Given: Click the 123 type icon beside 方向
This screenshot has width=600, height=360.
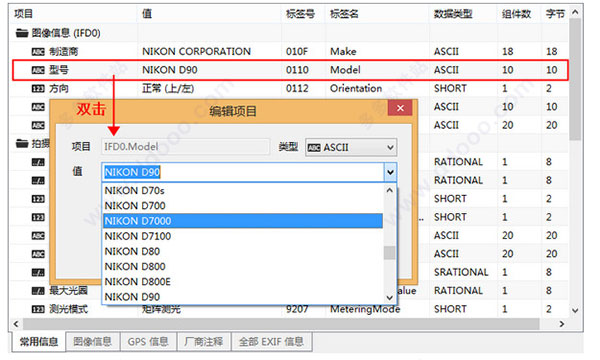Looking at the screenshot, I should pos(38,89).
